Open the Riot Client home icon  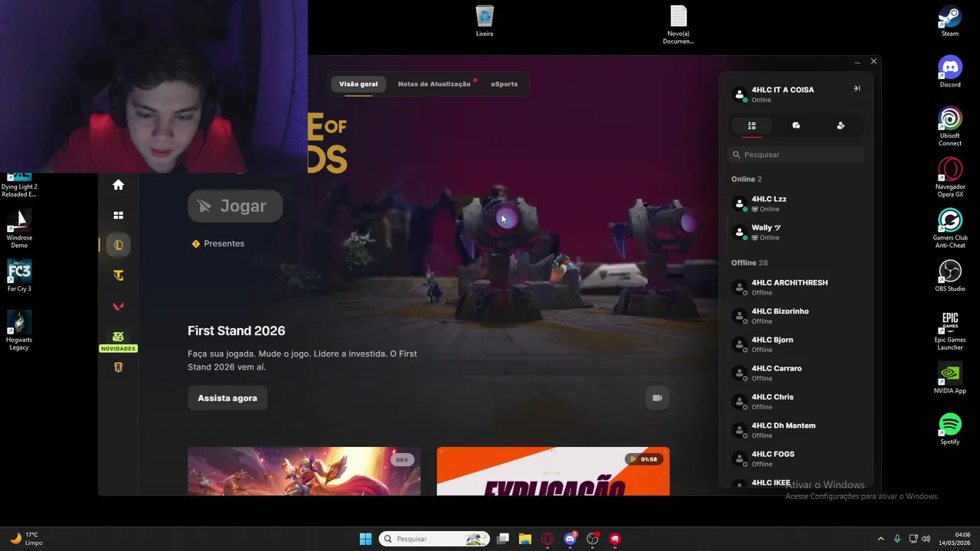click(118, 184)
